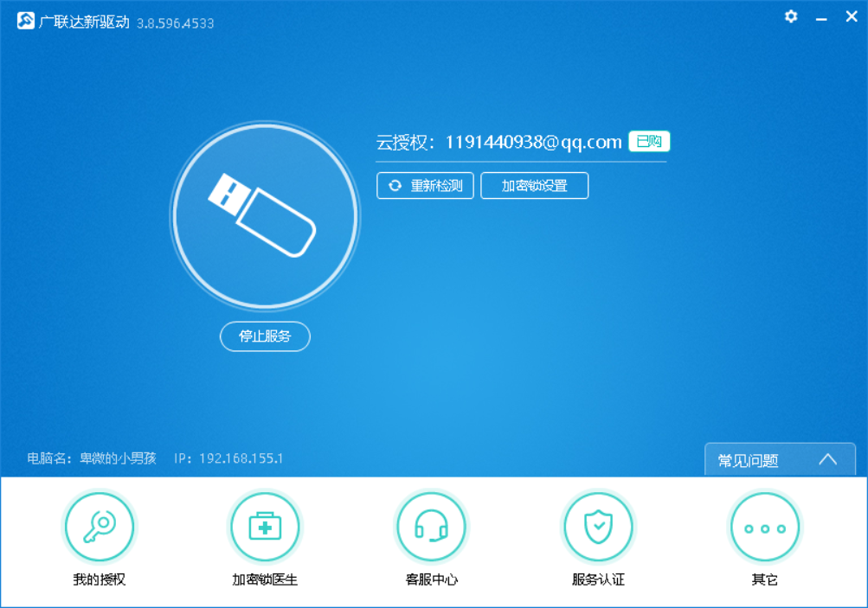Open 服务认证 shield icon
Screen dimensions: 868x608
tap(598, 527)
